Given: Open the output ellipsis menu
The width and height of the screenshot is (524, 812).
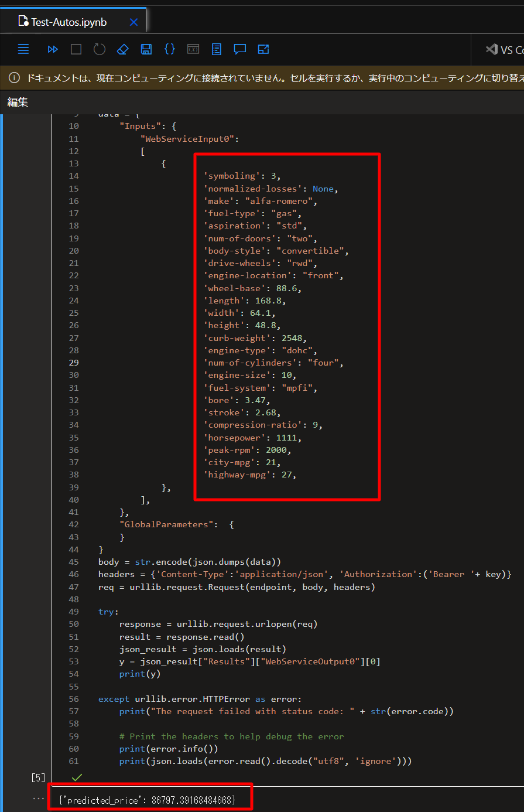Looking at the screenshot, I should pyautogui.click(x=38, y=798).
